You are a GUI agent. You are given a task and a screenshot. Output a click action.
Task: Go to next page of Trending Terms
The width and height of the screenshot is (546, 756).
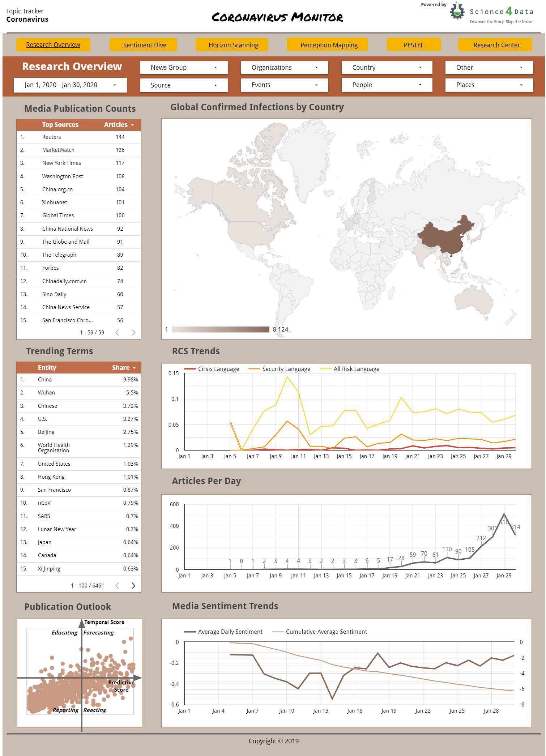coord(133,585)
